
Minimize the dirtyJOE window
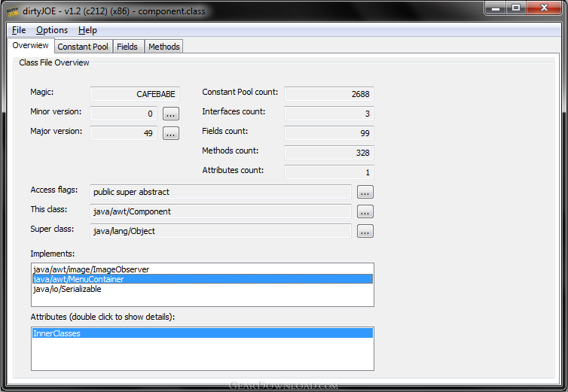496,8
